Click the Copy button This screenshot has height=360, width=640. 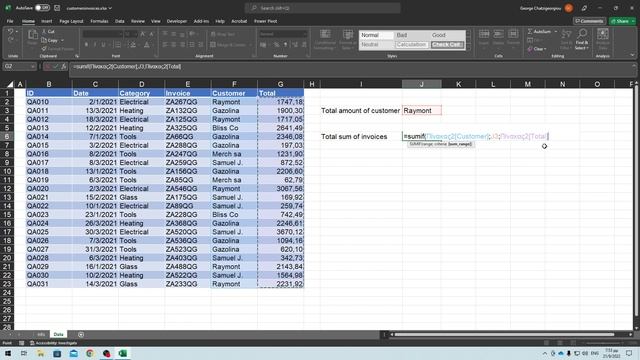pos(50,40)
